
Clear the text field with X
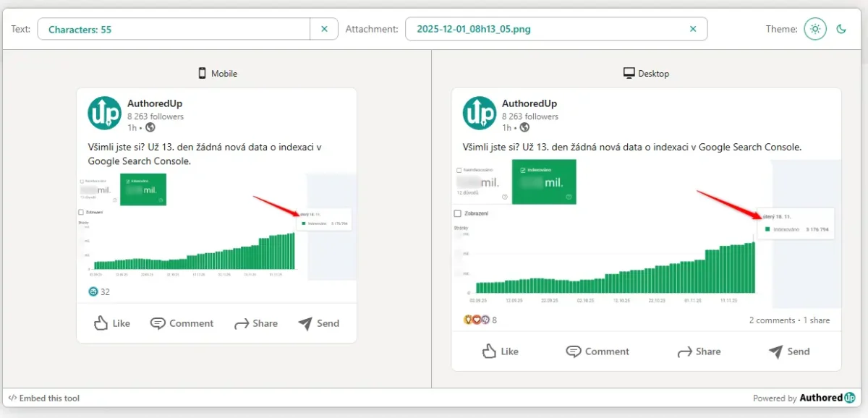point(324,29)
